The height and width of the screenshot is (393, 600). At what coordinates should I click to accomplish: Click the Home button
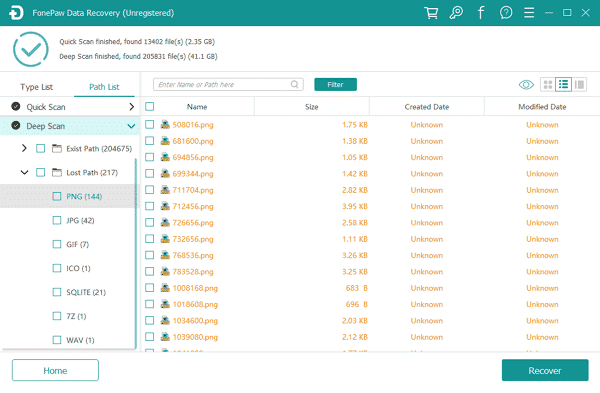pos(55,370)
